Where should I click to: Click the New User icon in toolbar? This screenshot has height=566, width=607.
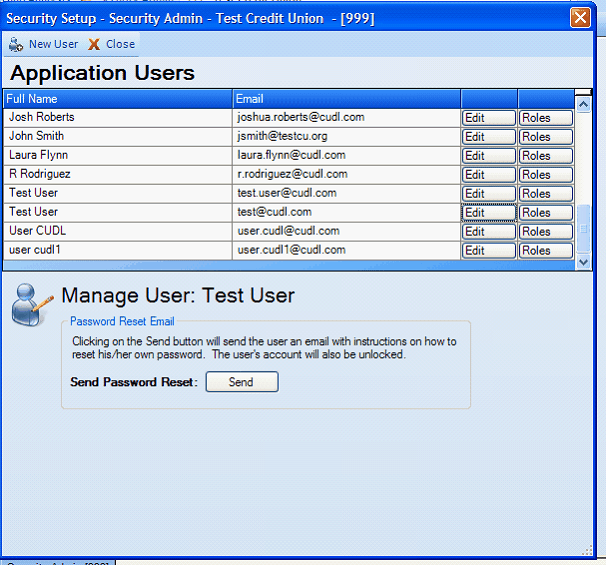coord(16,45)
